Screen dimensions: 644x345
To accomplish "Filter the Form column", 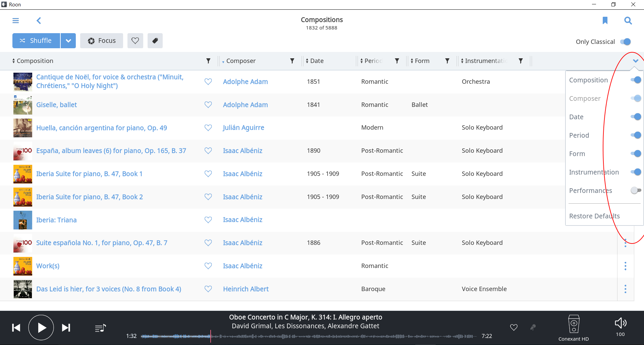I will [x=447, y=61].
